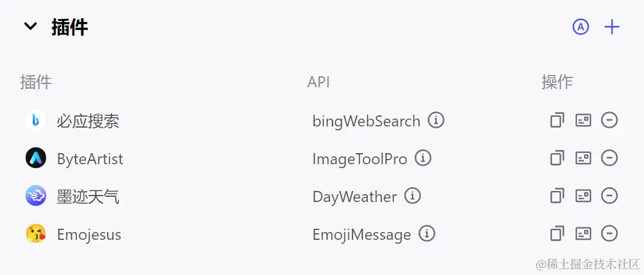Copy the Emojesus plugin entry
The width and height of the screenshot is (644, 275).
click(x=557, y=234)
